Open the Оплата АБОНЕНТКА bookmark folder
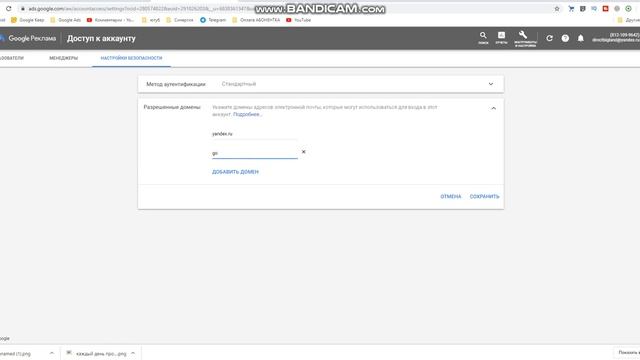The image size is (640, 360). pos(256,20)
